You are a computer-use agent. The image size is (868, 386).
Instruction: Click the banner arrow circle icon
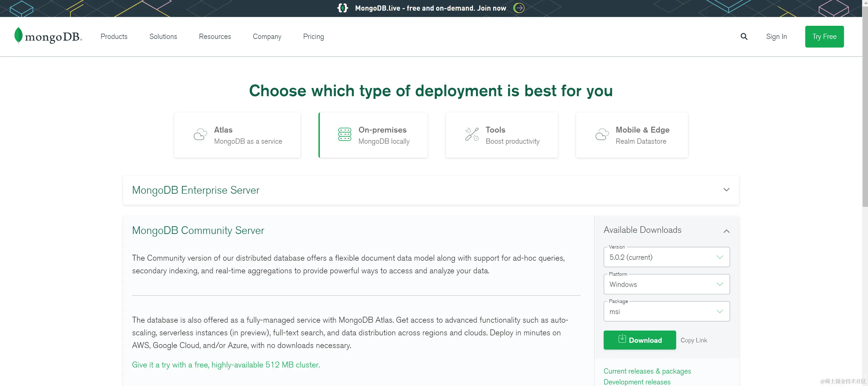click(x=519, y=8)
